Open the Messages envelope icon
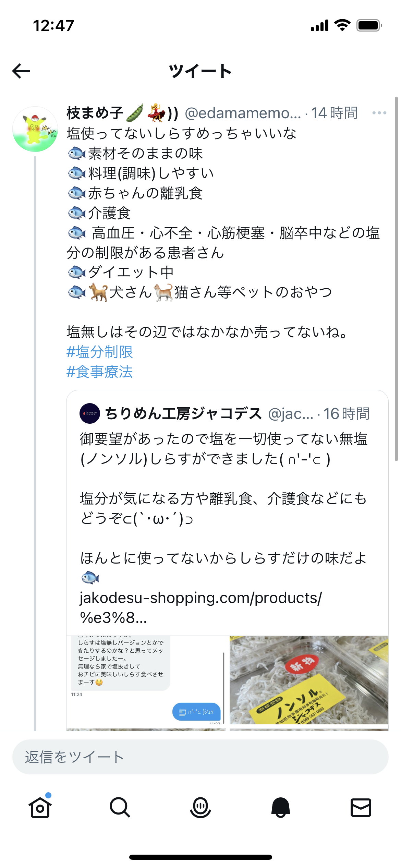Image resolution: width=401 pixels, height=868 pixels. [361, 807]
